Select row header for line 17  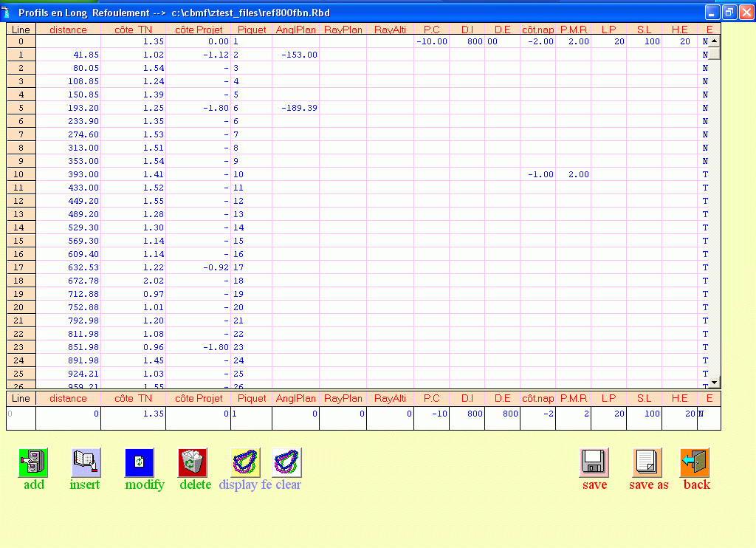pyautogui.click(x=21, y=267)
